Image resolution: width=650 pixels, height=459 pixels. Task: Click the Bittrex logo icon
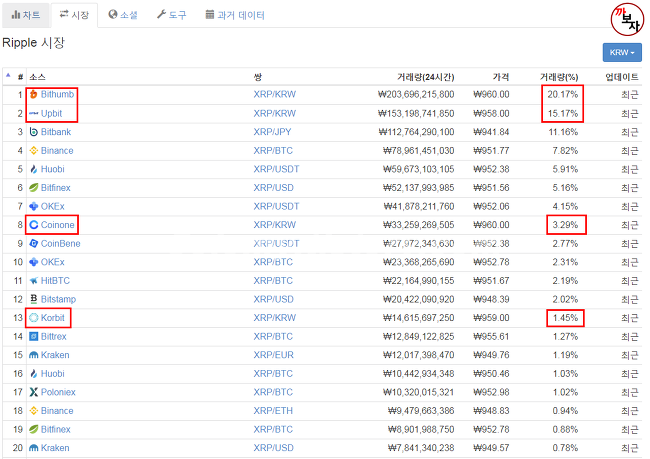coord(34,336)
